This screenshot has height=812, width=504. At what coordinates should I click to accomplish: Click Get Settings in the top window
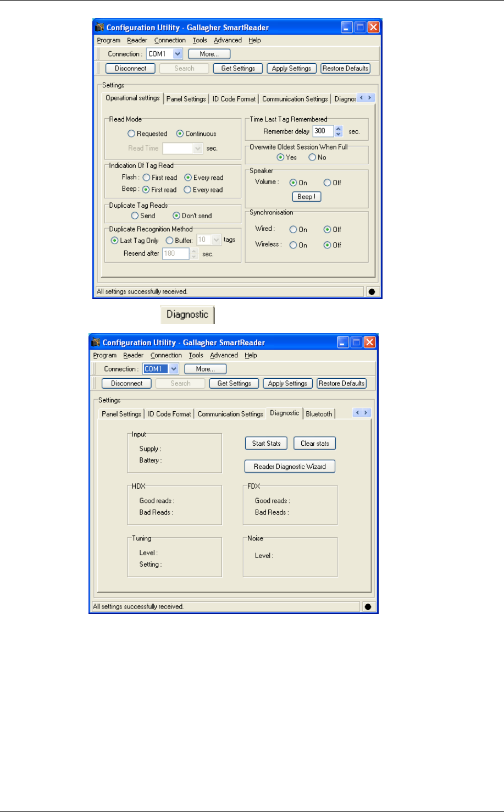(238, 69)
